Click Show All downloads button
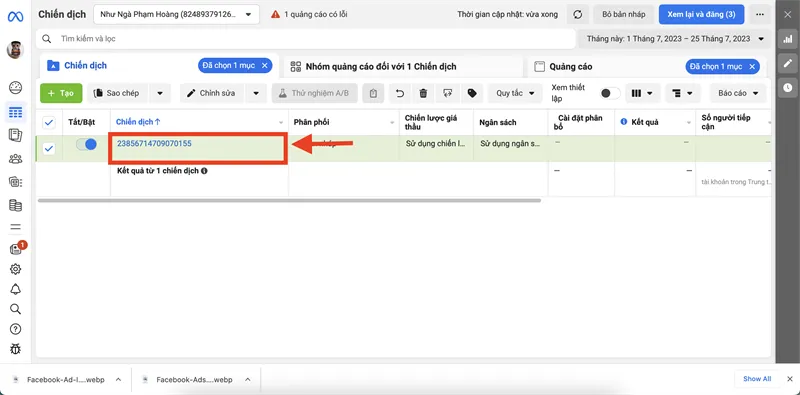This screenshot has width=800, height=395. 757,379
